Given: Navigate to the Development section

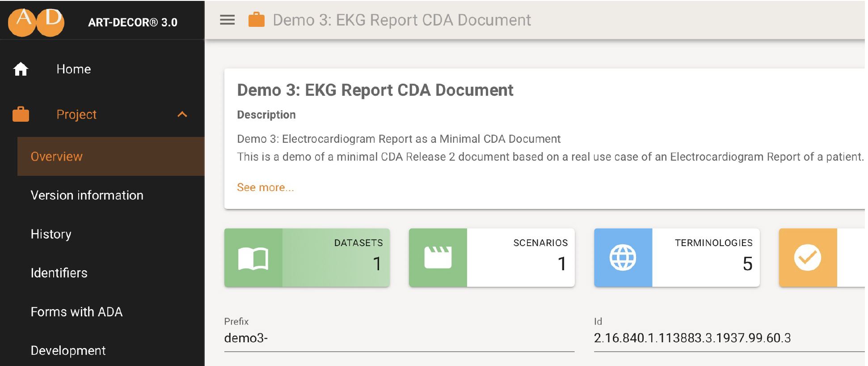Looking at the screenshot, I should [x=68, y=350].
